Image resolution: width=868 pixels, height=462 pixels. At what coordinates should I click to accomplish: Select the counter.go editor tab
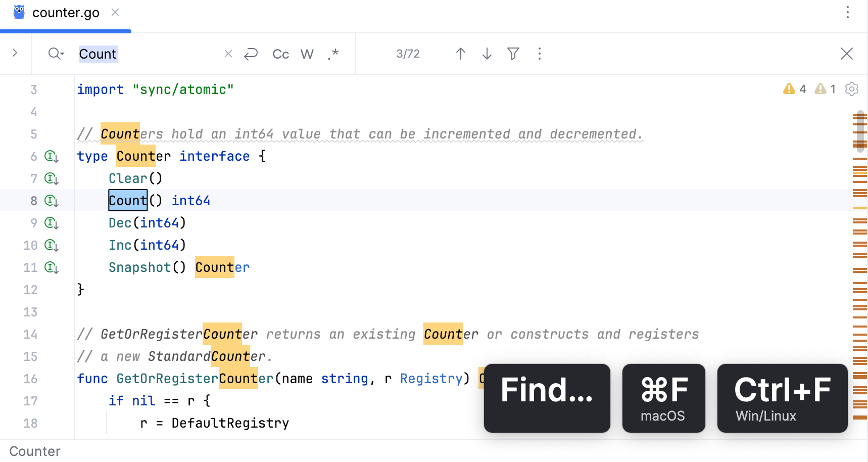[x=66, y=12]
